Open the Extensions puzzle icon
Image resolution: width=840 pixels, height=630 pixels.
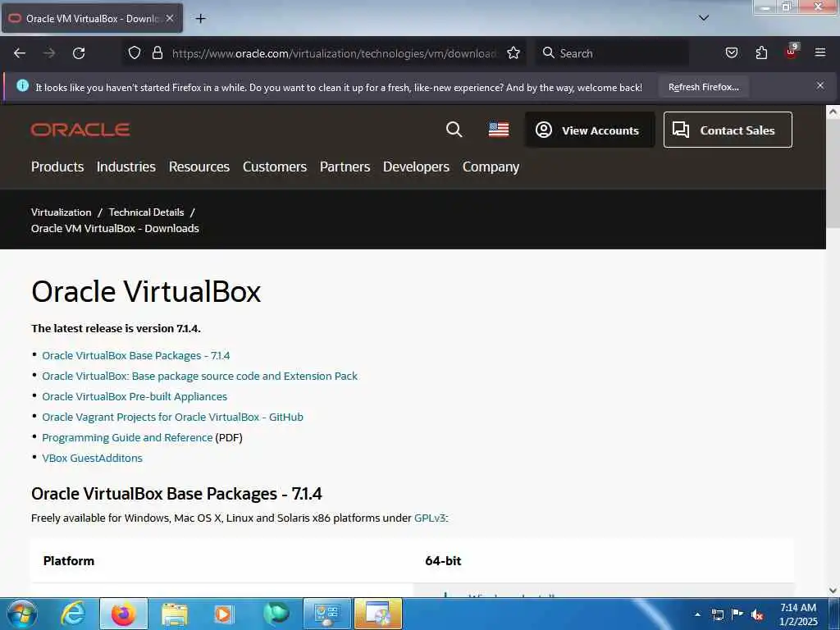[761, 52]
